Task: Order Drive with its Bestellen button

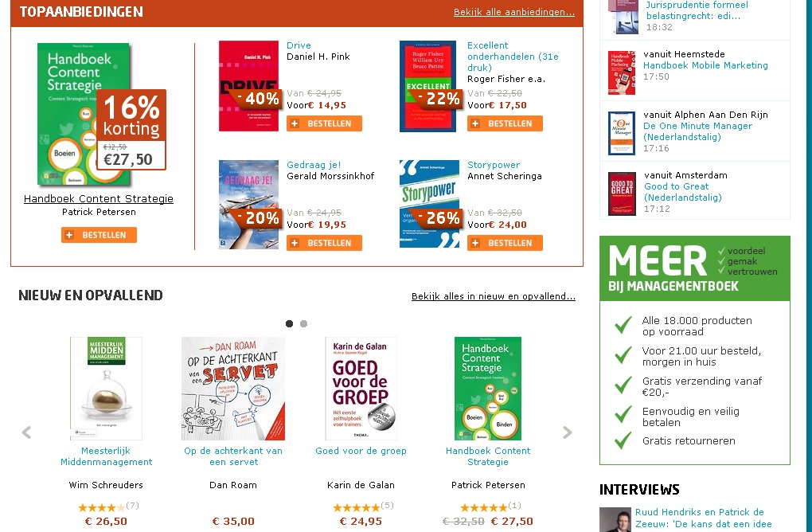Action: coord(324,123)
